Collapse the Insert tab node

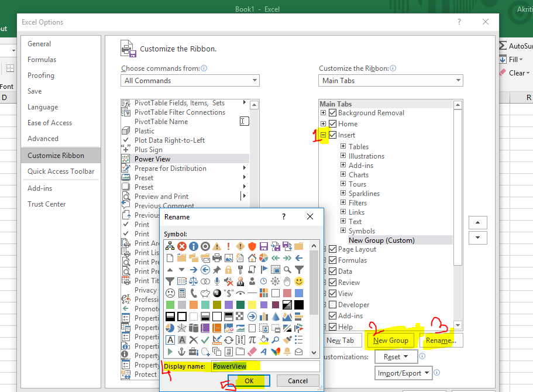tap(324, 135)
